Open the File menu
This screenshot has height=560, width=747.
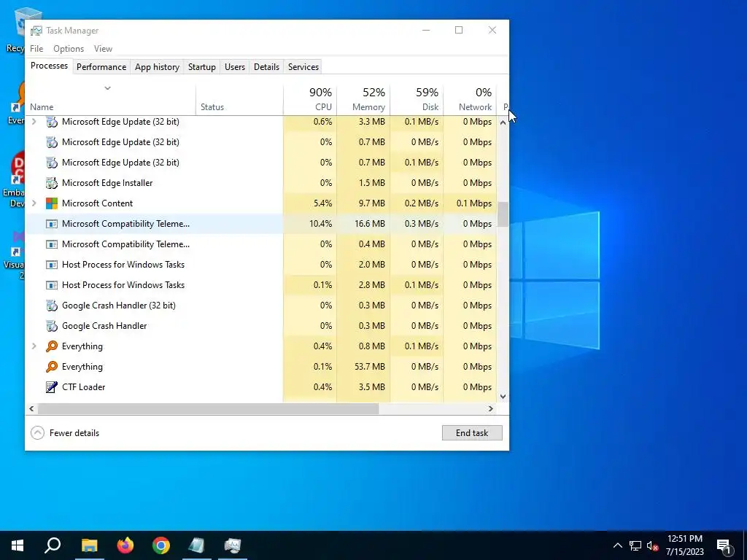36,49
